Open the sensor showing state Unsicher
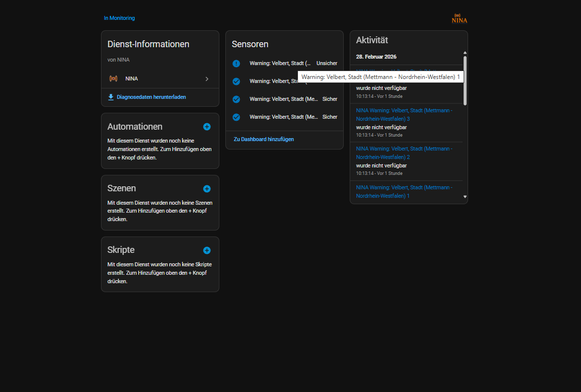 [x=280, y=64]
